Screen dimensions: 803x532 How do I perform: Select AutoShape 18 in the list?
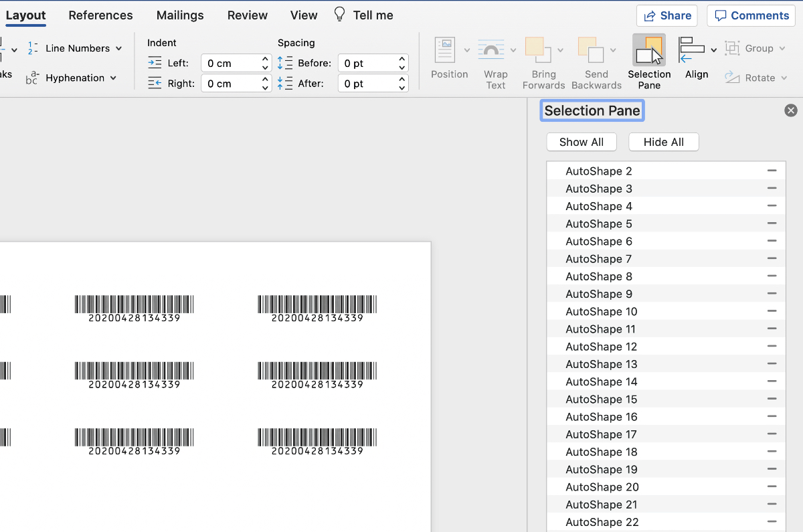click(666, 452)
